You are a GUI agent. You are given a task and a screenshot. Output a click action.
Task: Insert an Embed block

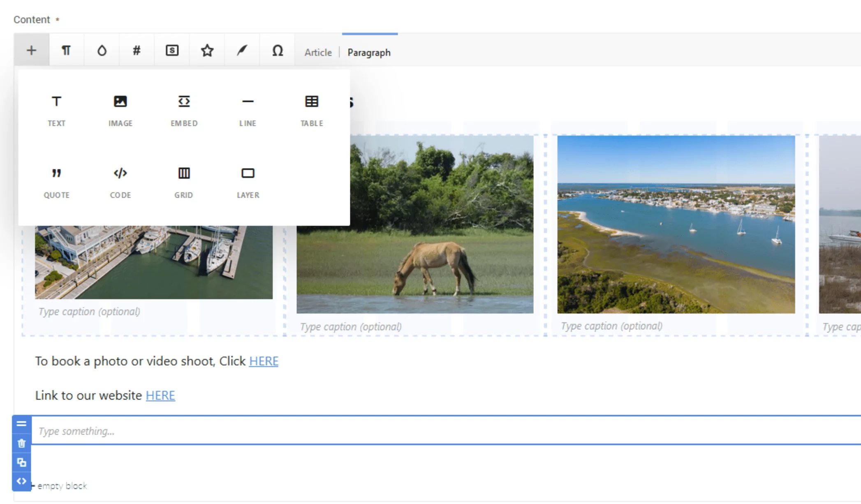[x=184, y=110]
